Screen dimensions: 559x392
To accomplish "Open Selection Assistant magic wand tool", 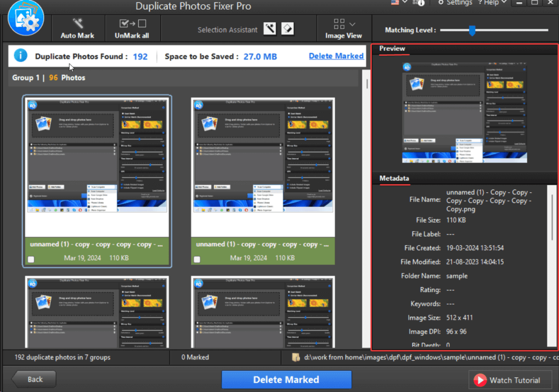I will click(270, 28).
